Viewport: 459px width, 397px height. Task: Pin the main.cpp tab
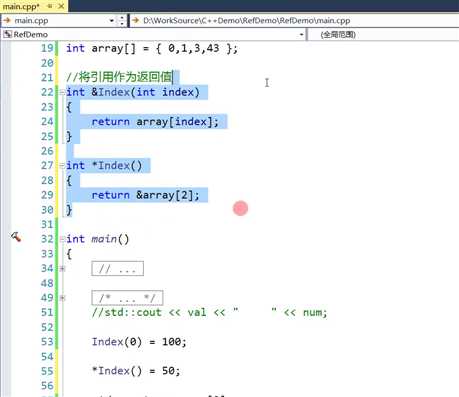[50, 6]
